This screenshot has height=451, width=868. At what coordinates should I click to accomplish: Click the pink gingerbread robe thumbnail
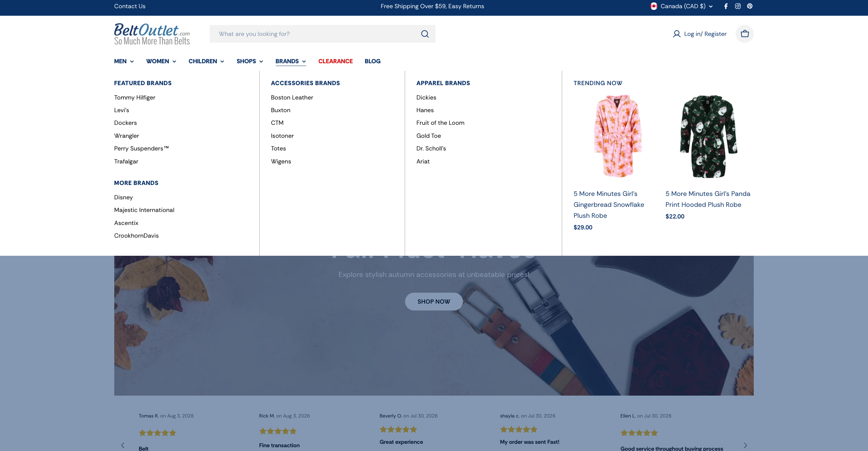pyautogui.click(x=618, y=136)
